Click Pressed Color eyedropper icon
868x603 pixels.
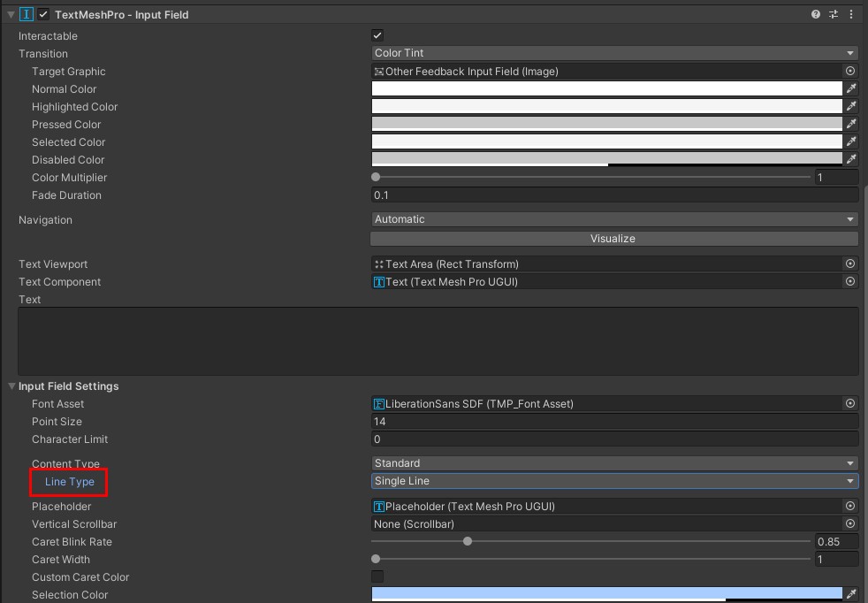851,124
